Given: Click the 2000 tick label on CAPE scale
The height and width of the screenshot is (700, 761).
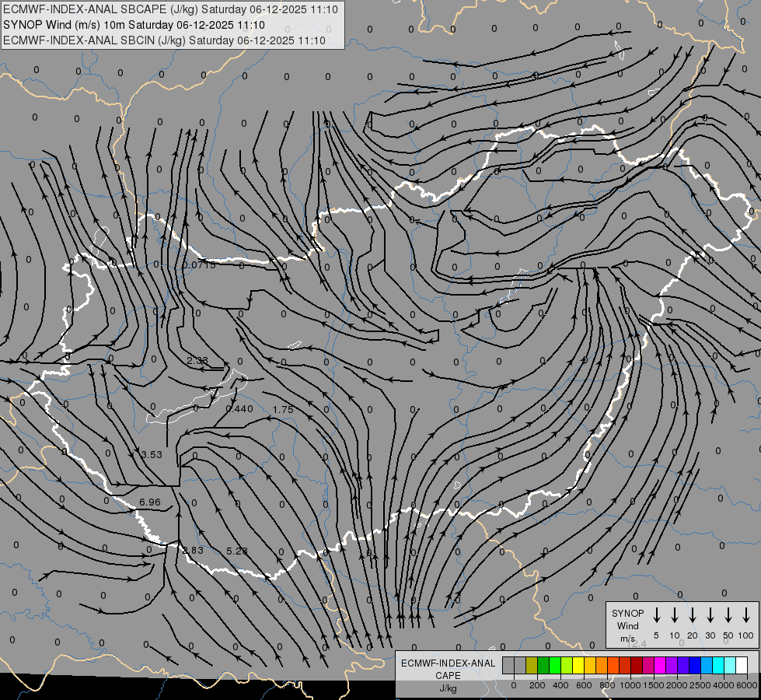Looking at the screenshot, I should tap(677, 685).
